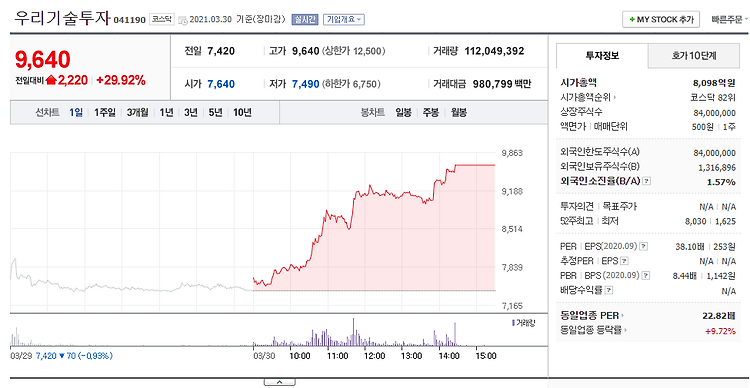Viewport: 750px width, 388px height.
Task: Toggle the 실시간 badge
Action: click(304, 20)
